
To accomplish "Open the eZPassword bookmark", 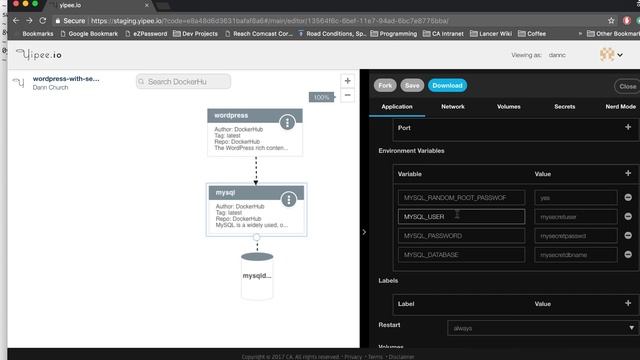I will point(146,33).
